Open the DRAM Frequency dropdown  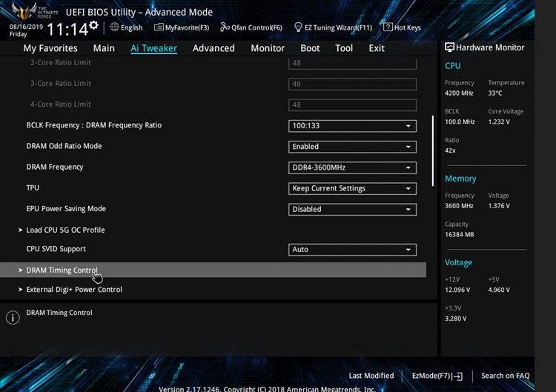pos(352,167)
